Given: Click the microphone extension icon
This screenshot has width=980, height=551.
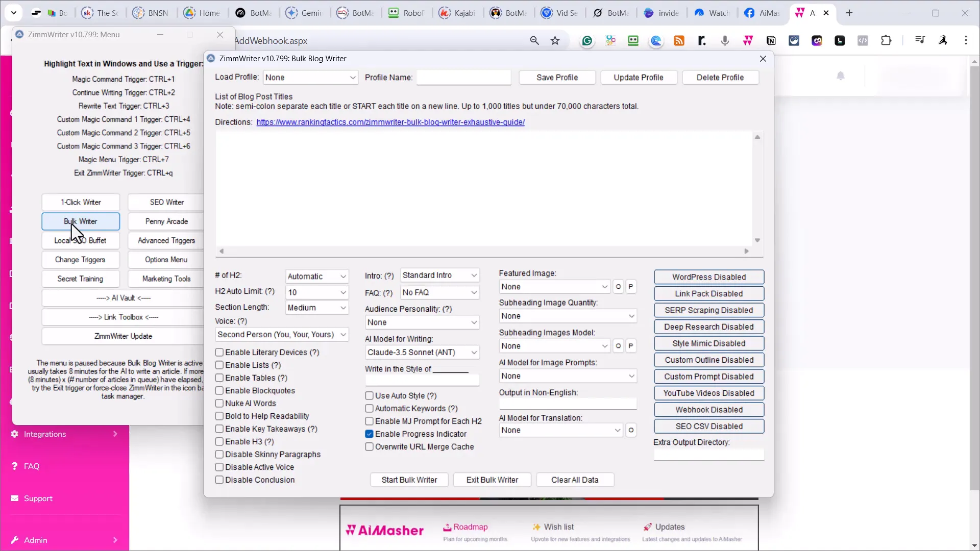Looking at the screenshot, I should coord(725,41).
